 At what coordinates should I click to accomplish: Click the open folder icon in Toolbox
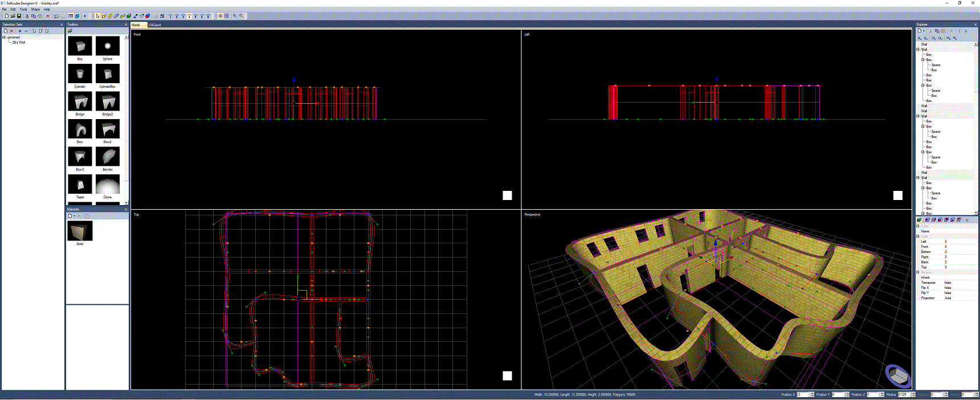[70, 31]
